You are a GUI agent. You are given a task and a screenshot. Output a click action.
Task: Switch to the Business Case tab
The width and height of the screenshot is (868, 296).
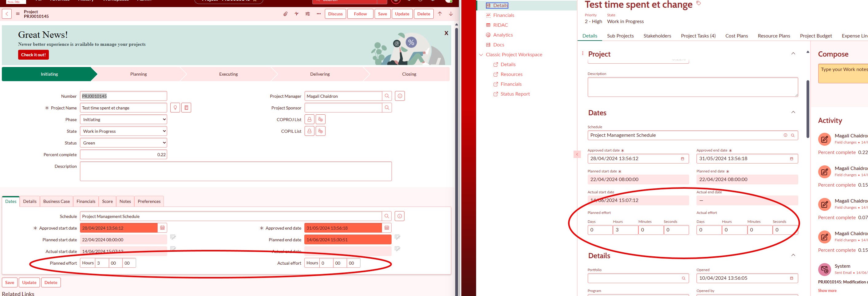coord(56,201)
